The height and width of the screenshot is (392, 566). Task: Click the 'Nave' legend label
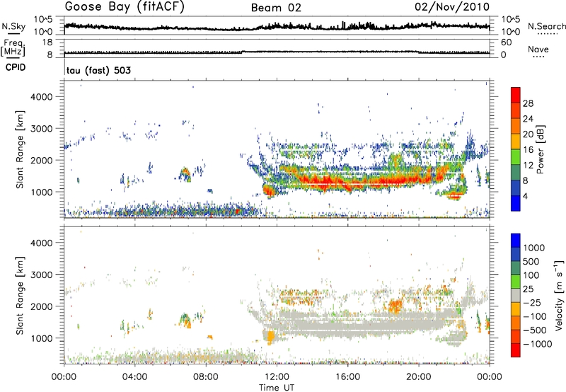[x=538, y=50]
